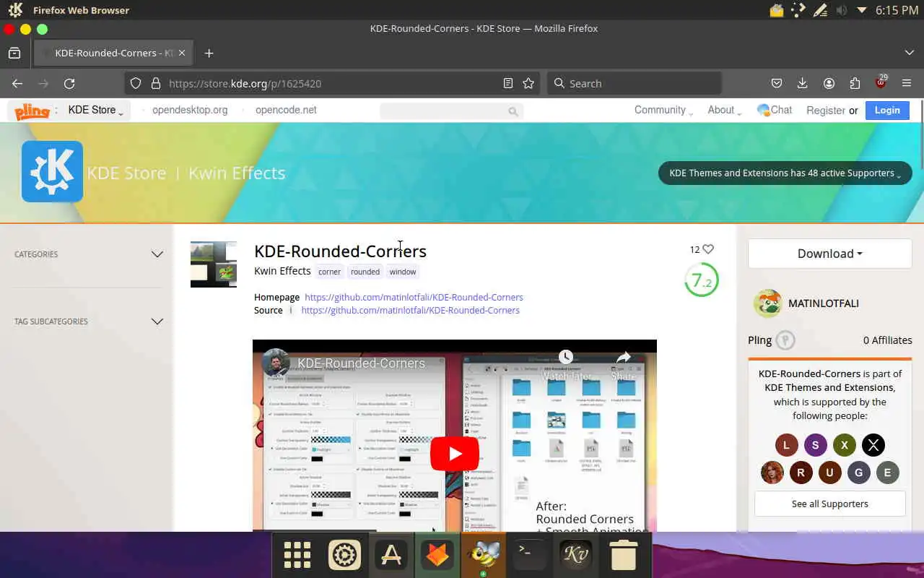Toggle reader view icon

click(508, 83)
